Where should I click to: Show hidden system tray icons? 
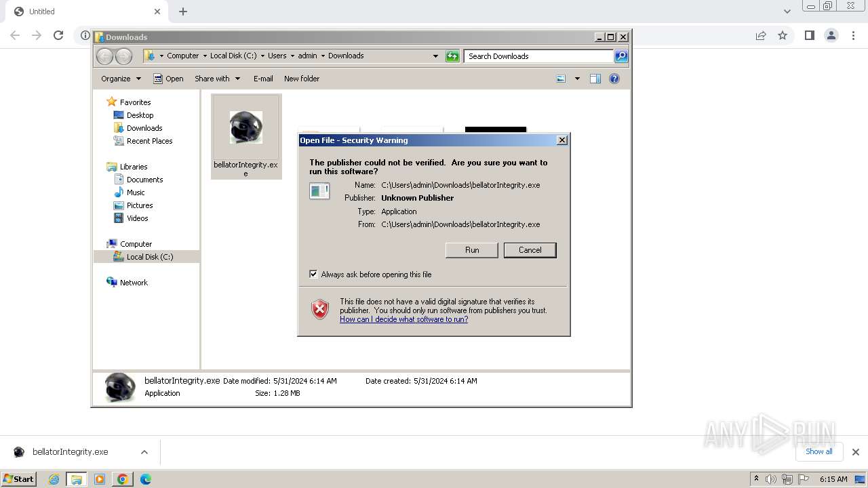tap(756, 479)
